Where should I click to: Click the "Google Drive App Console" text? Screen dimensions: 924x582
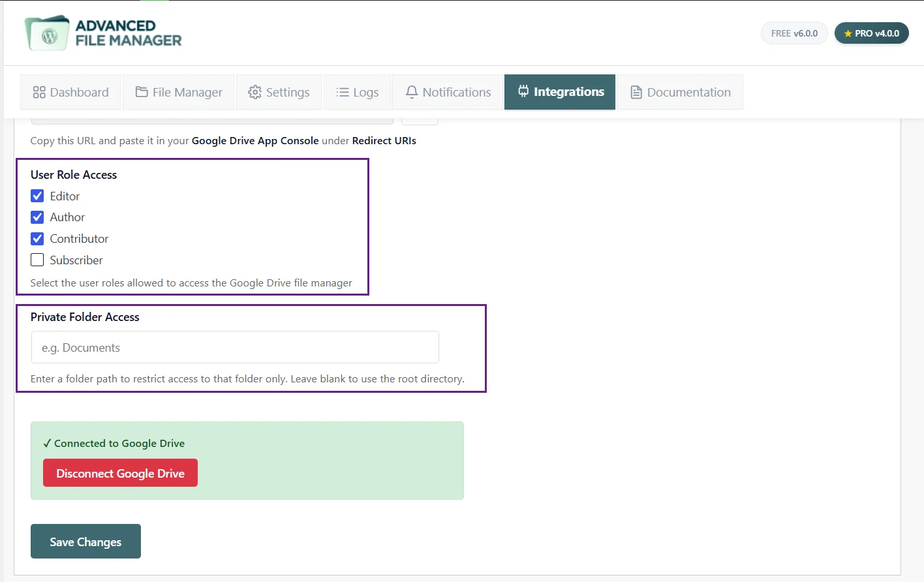click(x=255, y=140)
